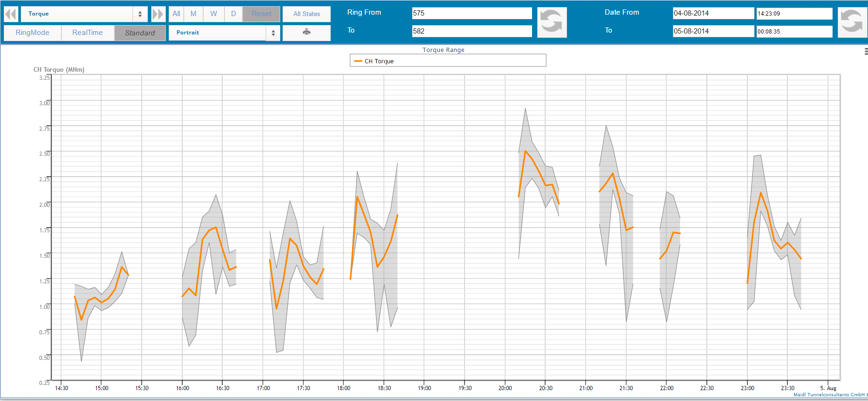Image resolution: width=868 pixels, height=401 pixels.
Task: Switch to RingMode view
Action: 33,33
